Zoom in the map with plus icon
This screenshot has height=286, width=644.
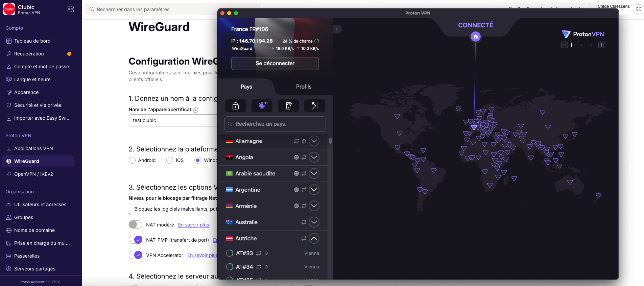(x=602, y=45)
